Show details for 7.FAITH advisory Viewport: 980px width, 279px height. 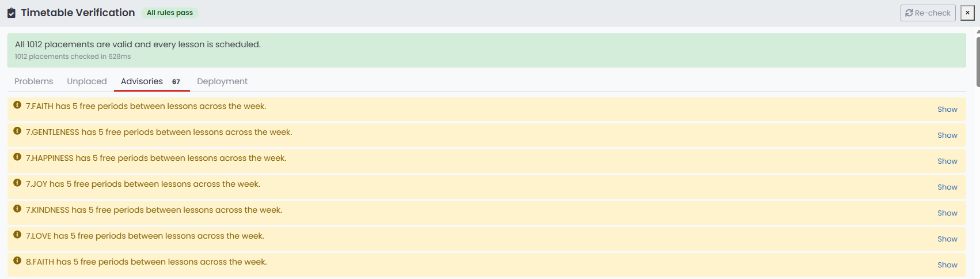point(947,109)
